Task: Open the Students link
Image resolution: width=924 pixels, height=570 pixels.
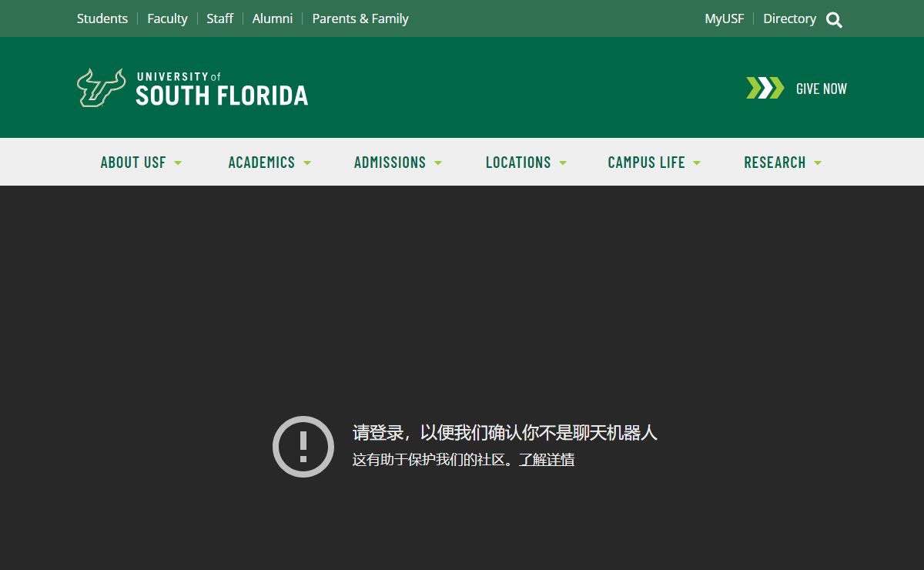Action: [x=102, y=18]
